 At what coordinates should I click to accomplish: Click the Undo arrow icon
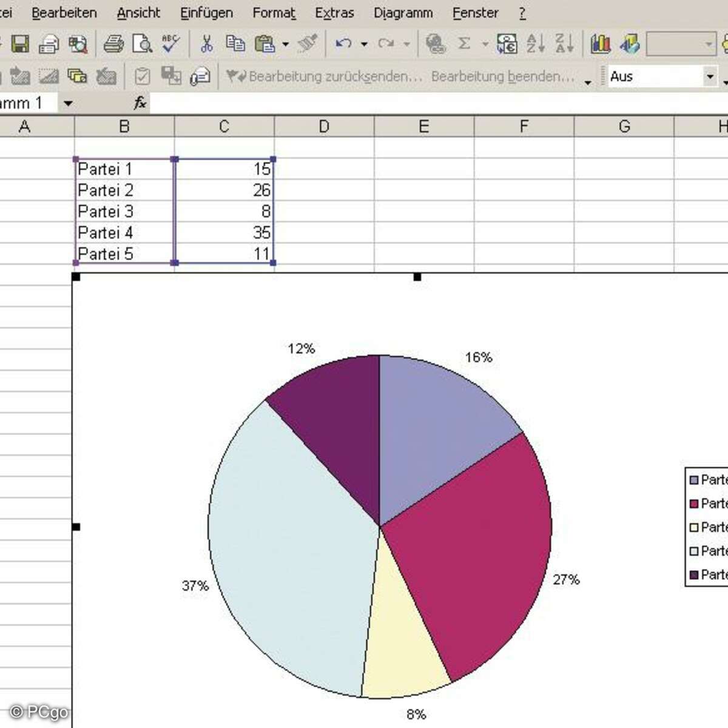tap(343, 44)
